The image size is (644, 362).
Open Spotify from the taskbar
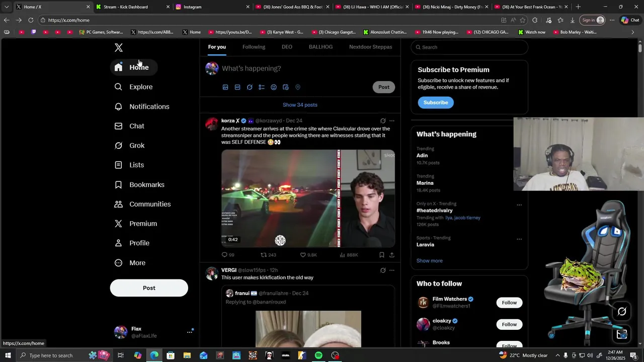[318, 355]
